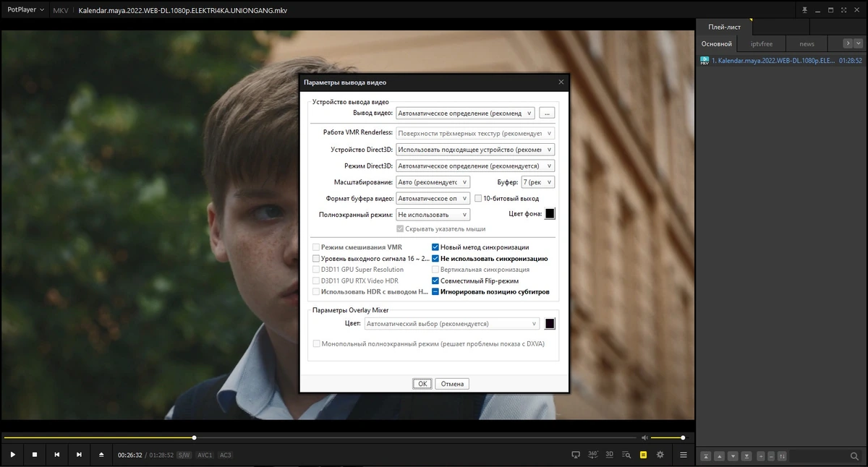Viewport: 868px width, 467px height.
Task: Toggle Совместимый Flip-режим checkbox
Action: 435,280
